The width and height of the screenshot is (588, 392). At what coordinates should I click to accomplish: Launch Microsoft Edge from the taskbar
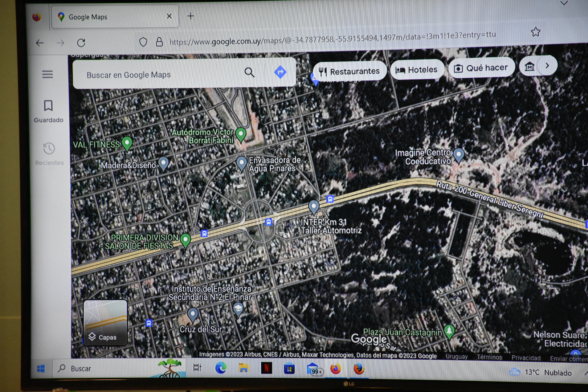tap(221, 368)
